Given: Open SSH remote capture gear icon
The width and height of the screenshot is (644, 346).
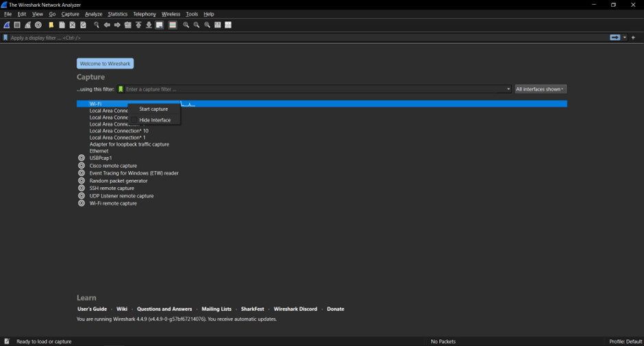Looking at the screenshot, I should click(82, 188).
